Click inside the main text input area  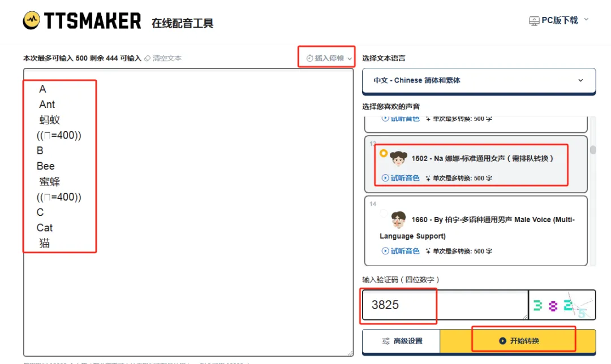[x=188, y=212]
